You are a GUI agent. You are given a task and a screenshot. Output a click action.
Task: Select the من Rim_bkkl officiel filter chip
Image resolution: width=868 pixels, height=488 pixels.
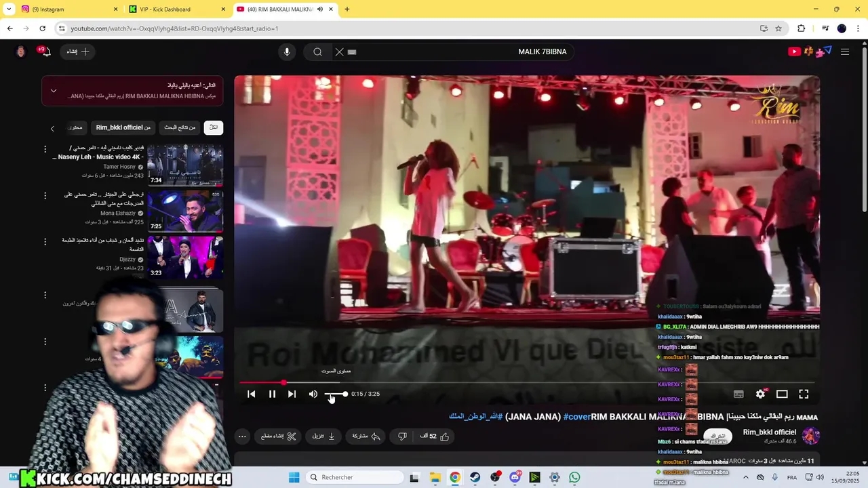(123, 127)
